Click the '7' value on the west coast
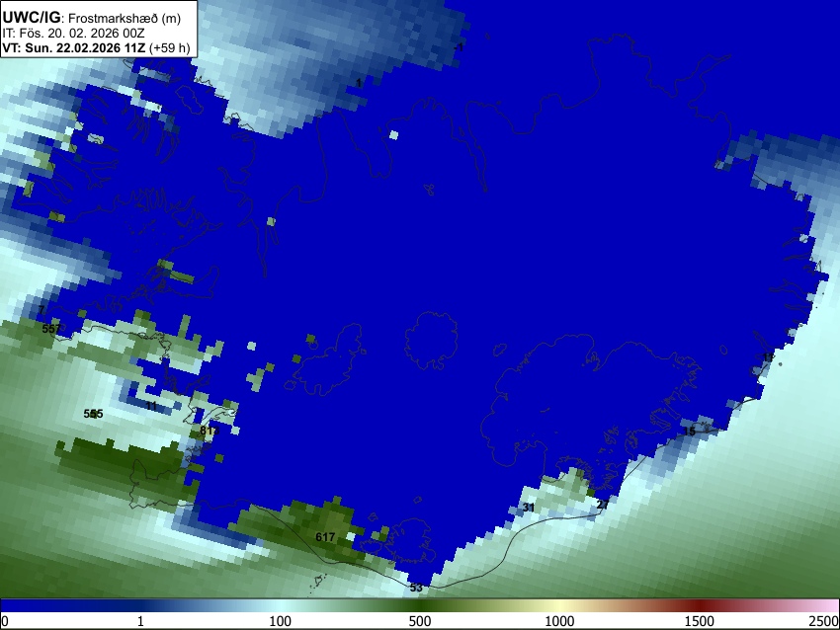This screenshot has width=840, height=630. pyautogui.click(x=42, y=310)
